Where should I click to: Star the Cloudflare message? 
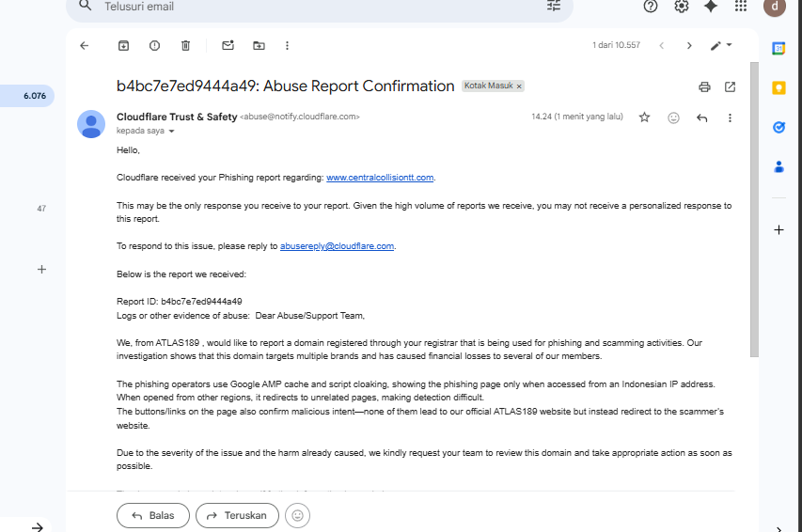pos(644,117)
